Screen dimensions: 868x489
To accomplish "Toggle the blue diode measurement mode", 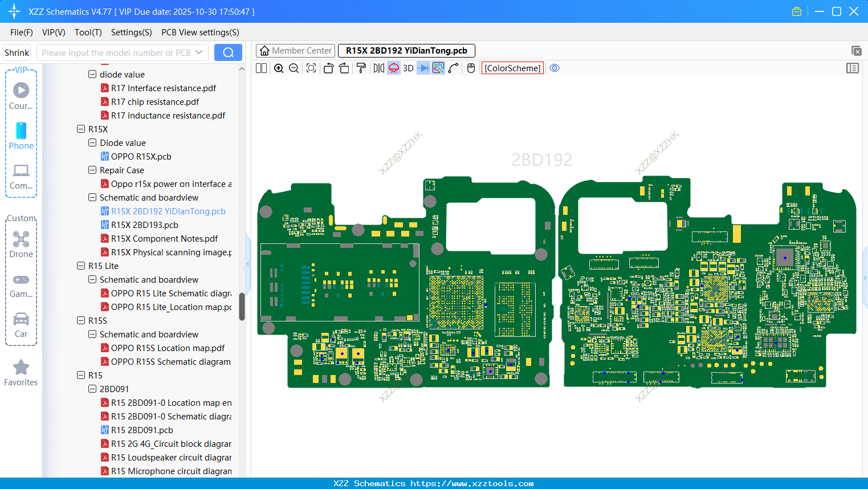I will pyautogui.click(x=423, y=68).
